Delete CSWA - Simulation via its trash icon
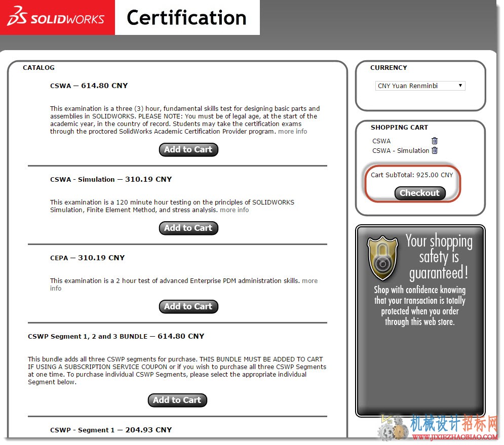Image resolution: width=504 pixels, height=445 pixels. coord(435,150)
